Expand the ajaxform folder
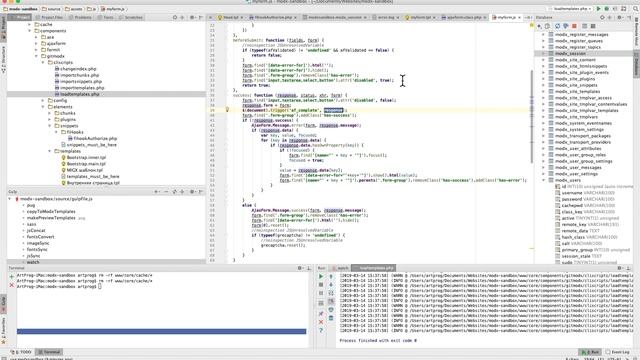Image resolution: width=640 pixels, height=360 pixels. (x=36, y=43)
